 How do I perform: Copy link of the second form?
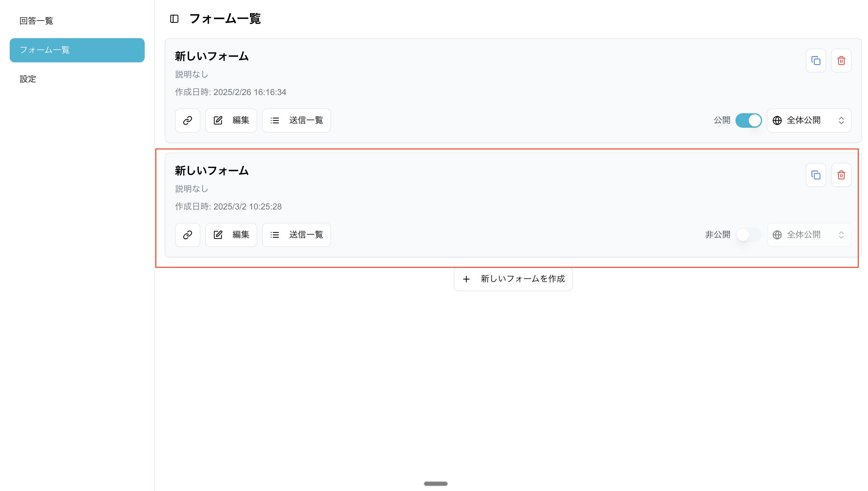(187, 235)
